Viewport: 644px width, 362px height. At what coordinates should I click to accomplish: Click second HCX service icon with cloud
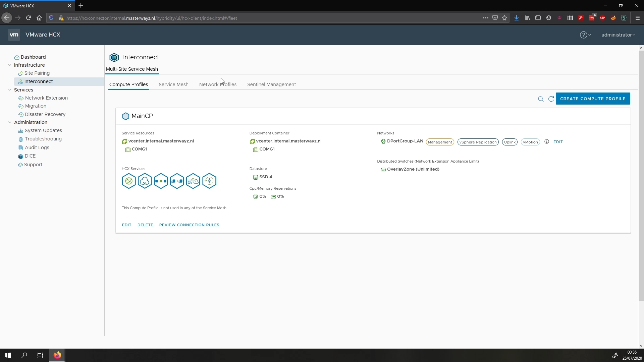click(145, 181)
